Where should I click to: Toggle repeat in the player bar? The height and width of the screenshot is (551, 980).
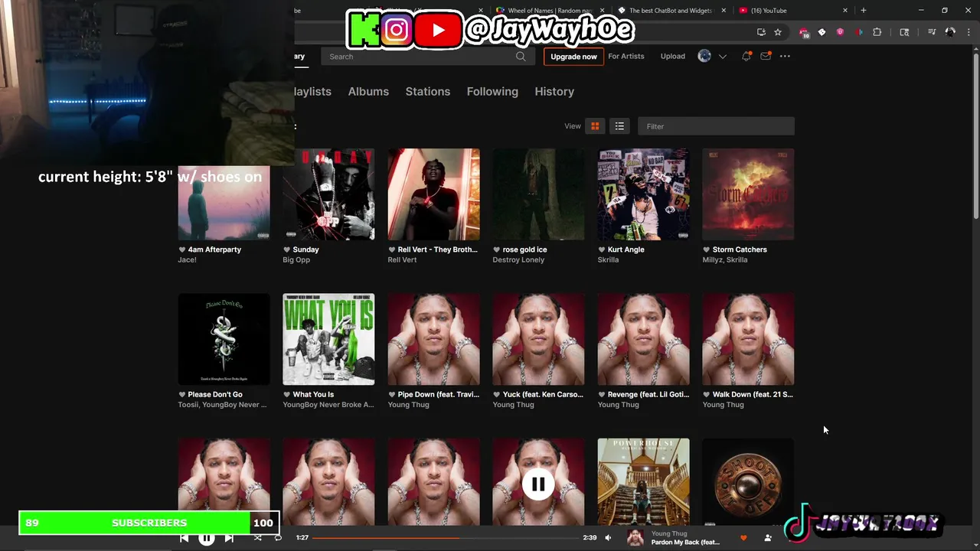tap(278, 538)
